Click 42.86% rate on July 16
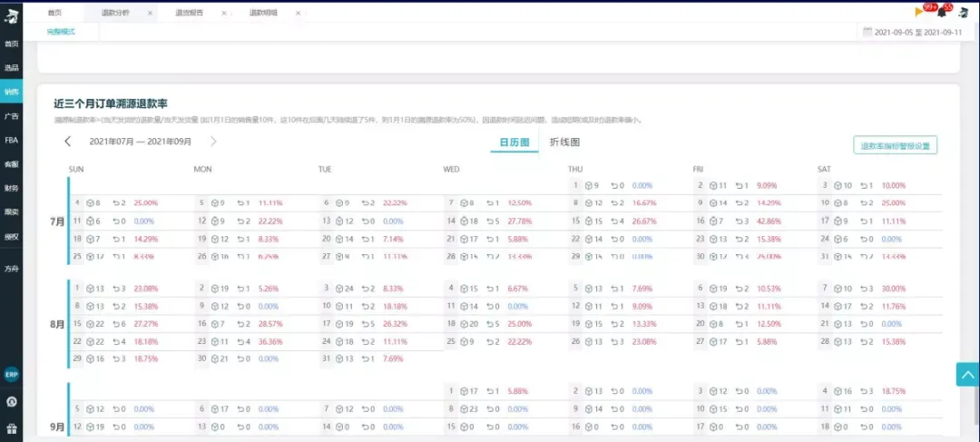 (769, 221)
